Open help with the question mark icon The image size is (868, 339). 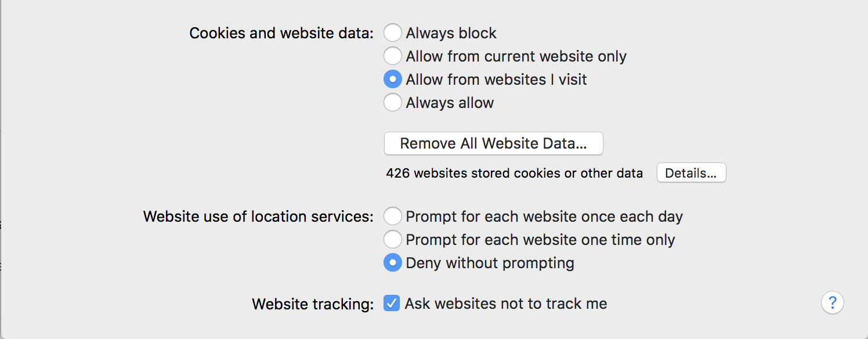coord(832,302)
